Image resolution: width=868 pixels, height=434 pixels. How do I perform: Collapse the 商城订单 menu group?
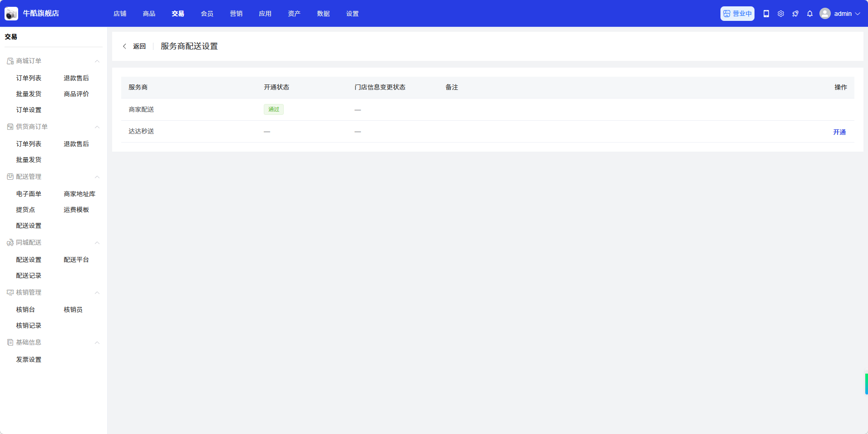click(97, 61)
